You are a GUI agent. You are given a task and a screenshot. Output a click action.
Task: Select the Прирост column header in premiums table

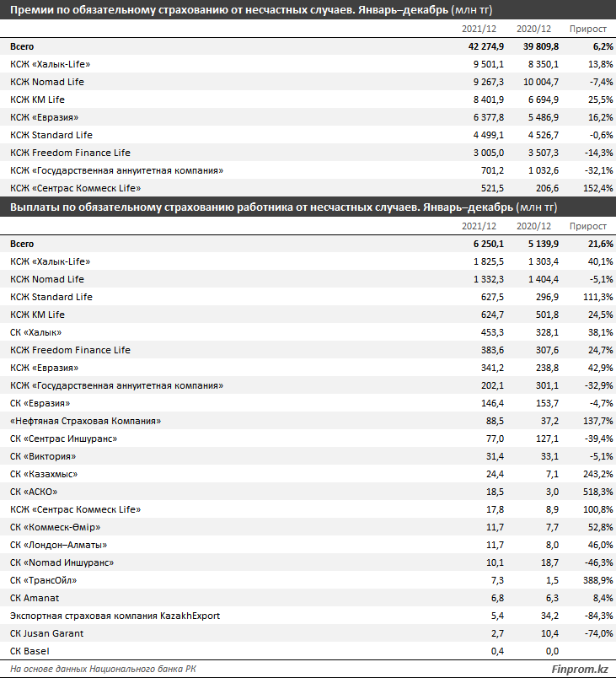(588, 29)
